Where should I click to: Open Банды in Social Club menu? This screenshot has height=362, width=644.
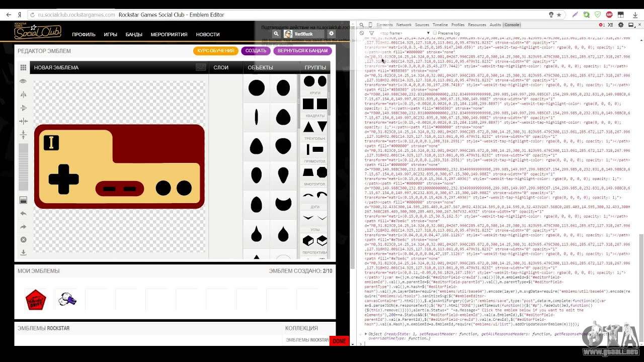pos(134,35)
